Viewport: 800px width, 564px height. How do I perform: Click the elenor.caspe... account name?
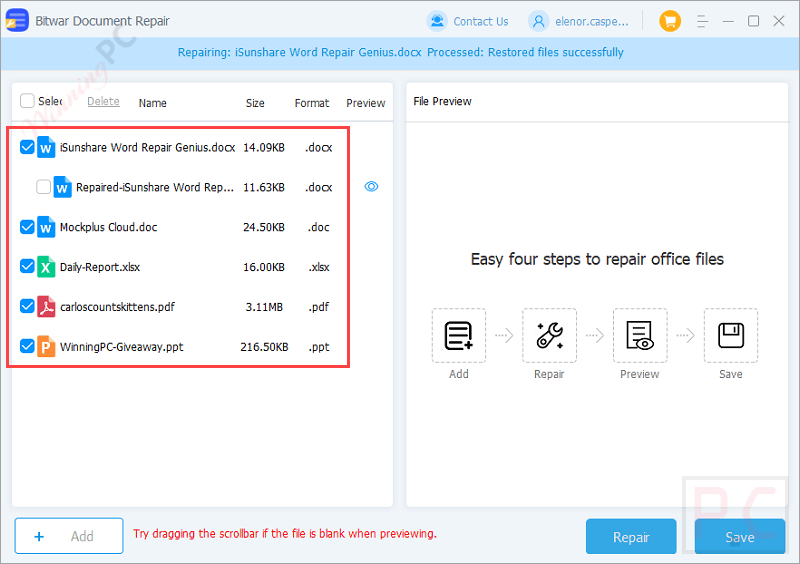pos(592,21)
